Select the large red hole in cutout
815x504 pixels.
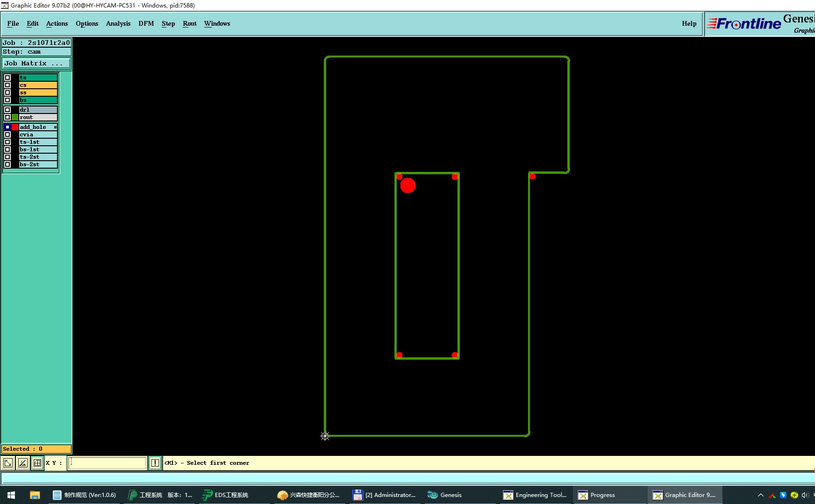(408, 185)
